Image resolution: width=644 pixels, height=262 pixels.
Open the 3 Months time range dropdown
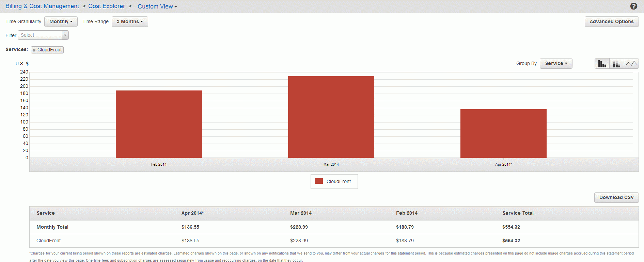[x=130, y=21]
